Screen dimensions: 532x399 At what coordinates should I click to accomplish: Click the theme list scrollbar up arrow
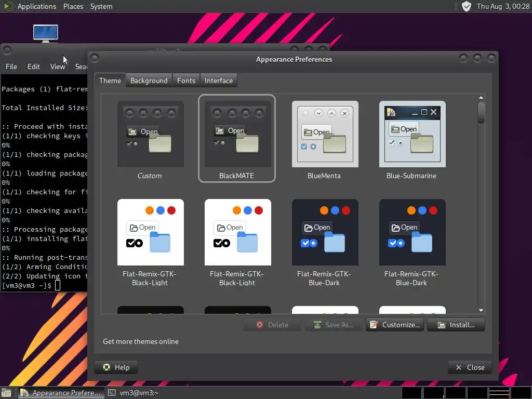click(481, 98)
